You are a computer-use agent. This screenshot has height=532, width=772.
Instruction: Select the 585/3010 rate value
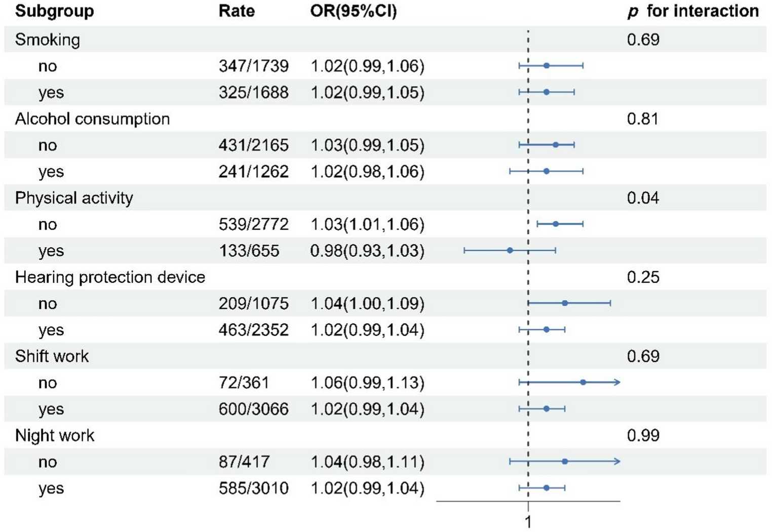[253, 488]
